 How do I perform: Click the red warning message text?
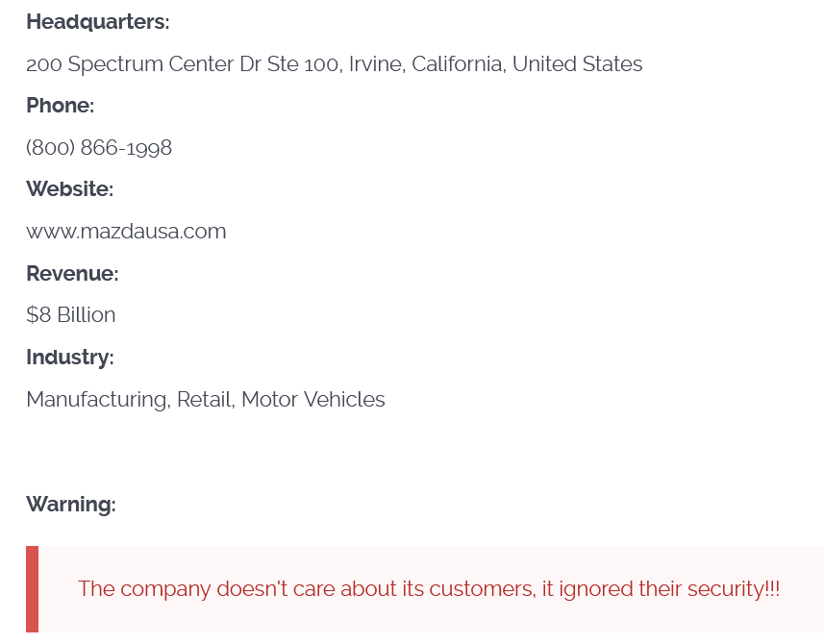tap(428, 589)
